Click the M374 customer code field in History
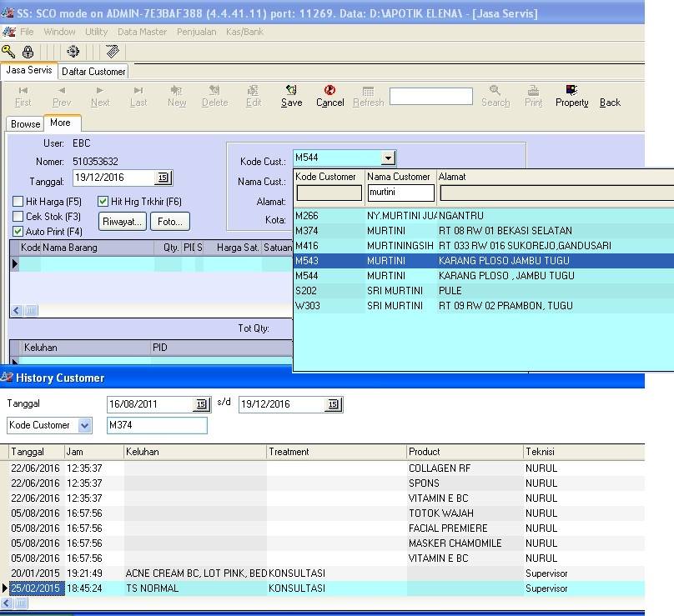 point(157,425)
